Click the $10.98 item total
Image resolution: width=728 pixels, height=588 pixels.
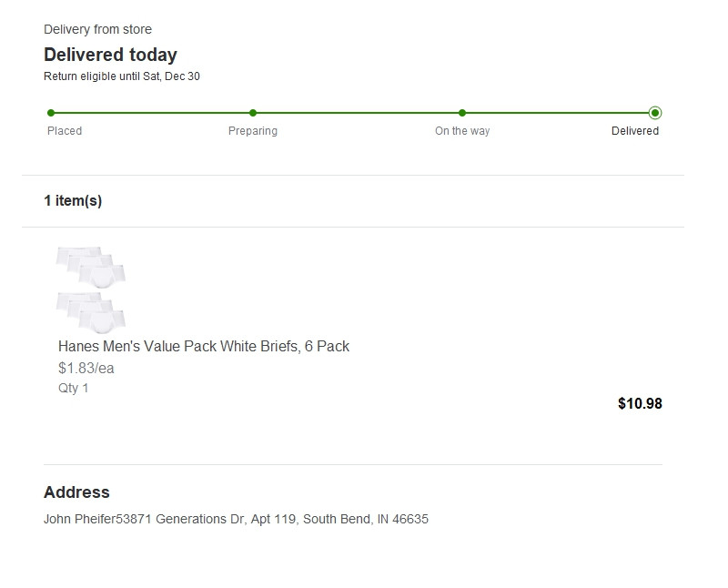pyautogui.click(x=640, y=403)
